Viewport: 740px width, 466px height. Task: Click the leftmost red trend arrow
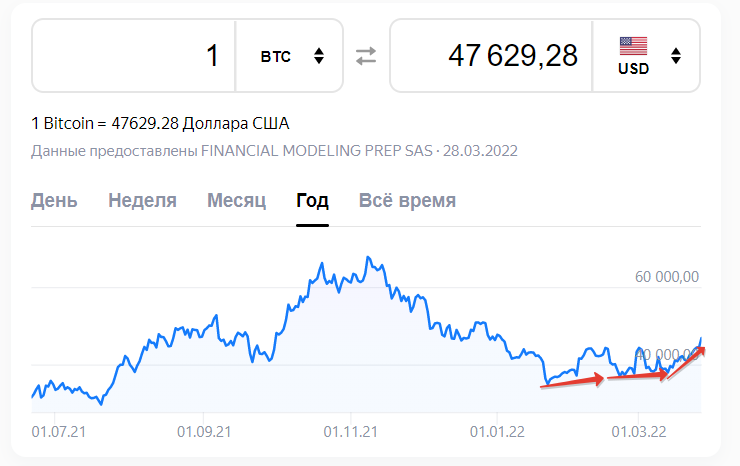click(x=572, y=382)
